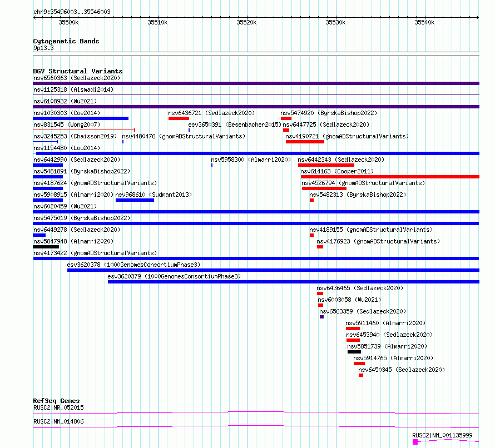Click the 35510k ruler position label

tap(157, 22)
